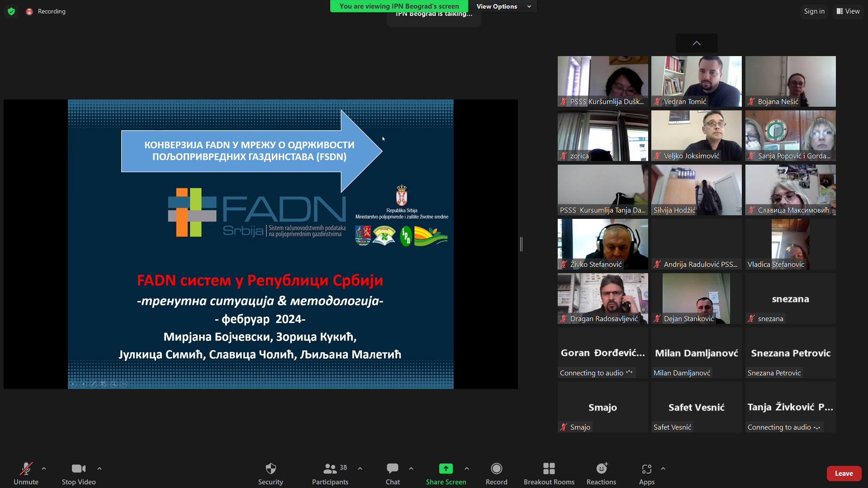Select Sanja Popović i Gorda... video tile
Screen dimensions: 868x488
coord(791,136)
